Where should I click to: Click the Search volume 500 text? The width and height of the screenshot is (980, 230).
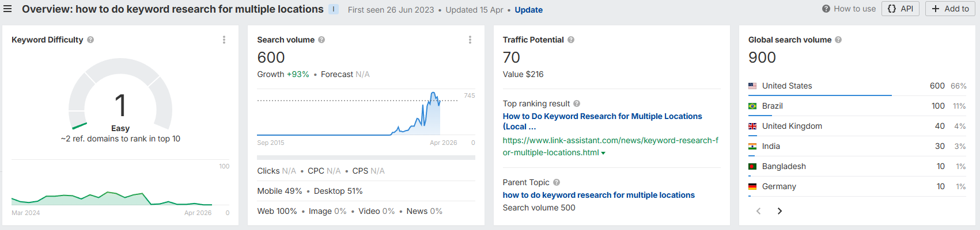tap(539, 208)
